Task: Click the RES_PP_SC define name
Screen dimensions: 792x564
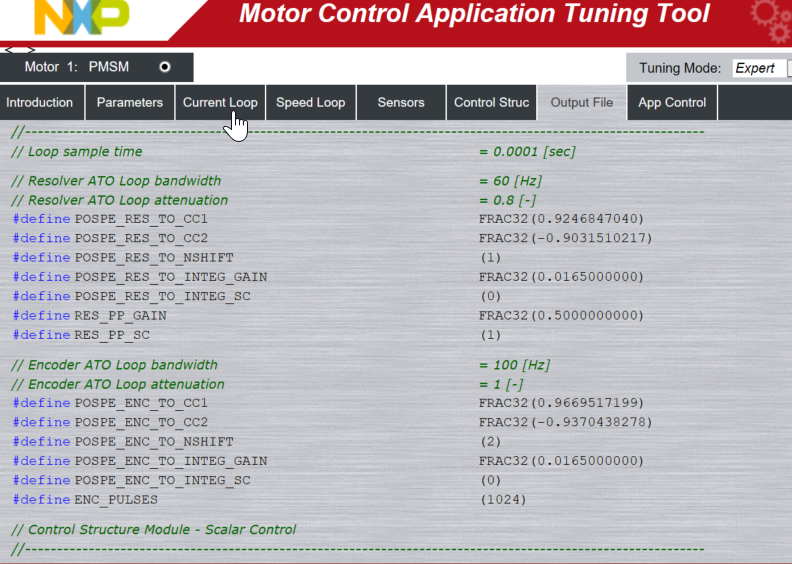Action: click(112, 335)
